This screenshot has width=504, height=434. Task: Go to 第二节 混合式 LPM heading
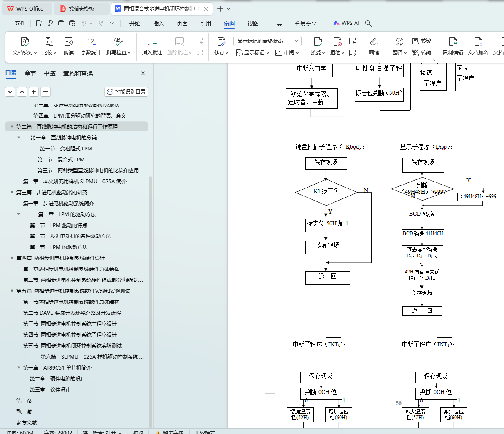[61, 160]
